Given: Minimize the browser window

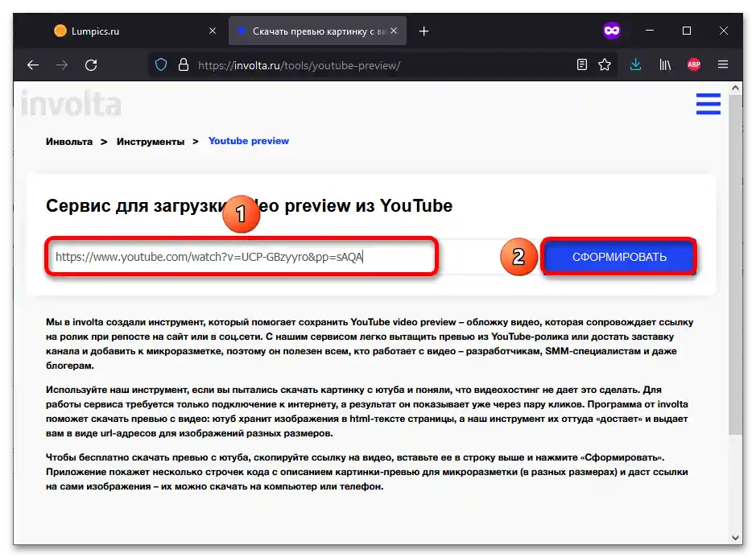Looking at the screenshot, I should [x=650, y=31].
